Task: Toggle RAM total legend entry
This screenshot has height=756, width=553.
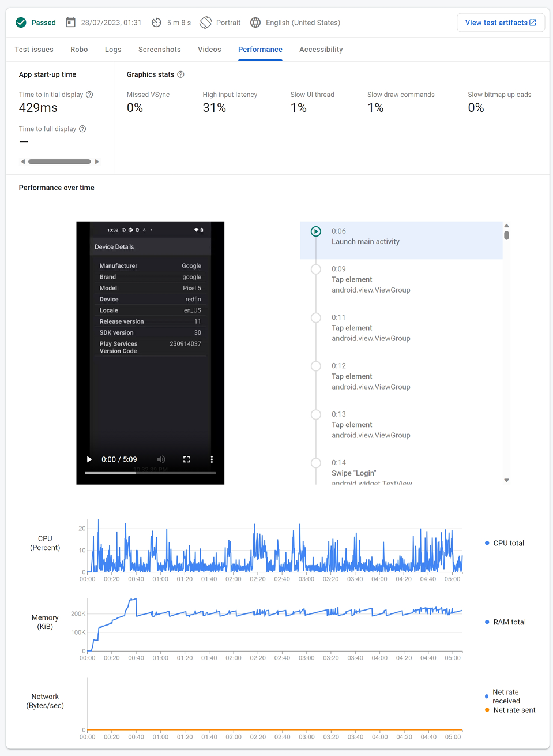Action: [x=505, y=622]
